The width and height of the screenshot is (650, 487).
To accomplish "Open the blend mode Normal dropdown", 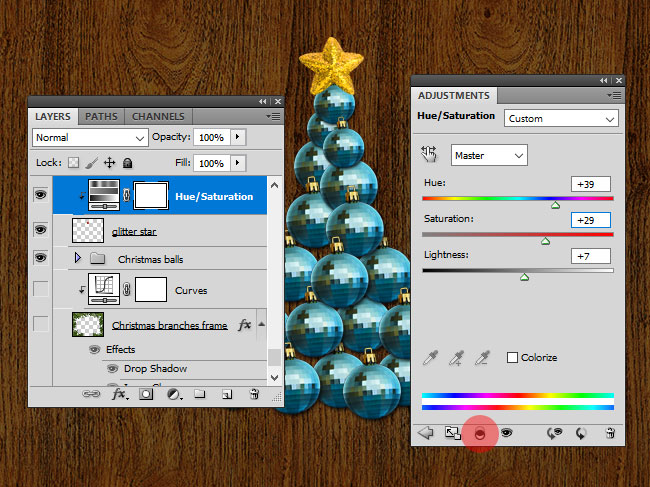I will point(90,138).
